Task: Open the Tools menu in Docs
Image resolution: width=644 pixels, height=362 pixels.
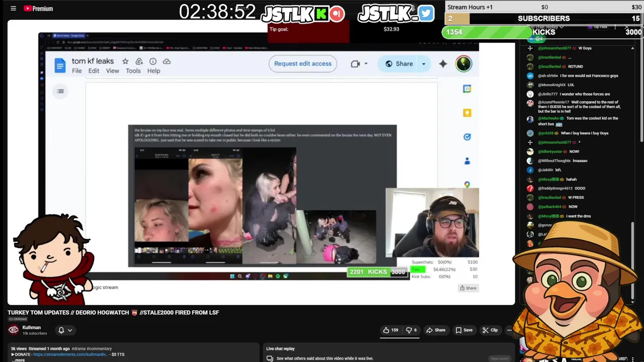Action: click(133, 71)
